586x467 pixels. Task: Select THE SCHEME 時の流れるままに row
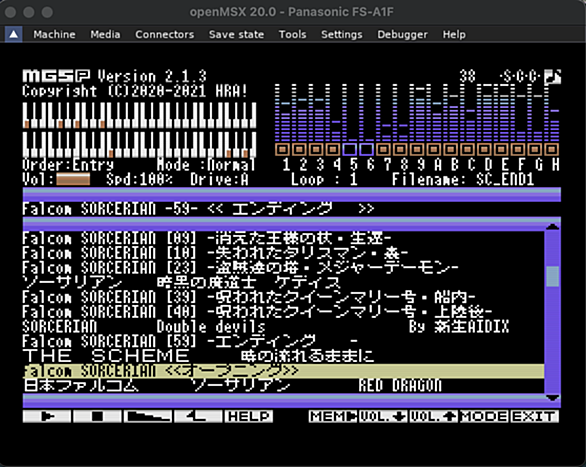click(283, 356)
